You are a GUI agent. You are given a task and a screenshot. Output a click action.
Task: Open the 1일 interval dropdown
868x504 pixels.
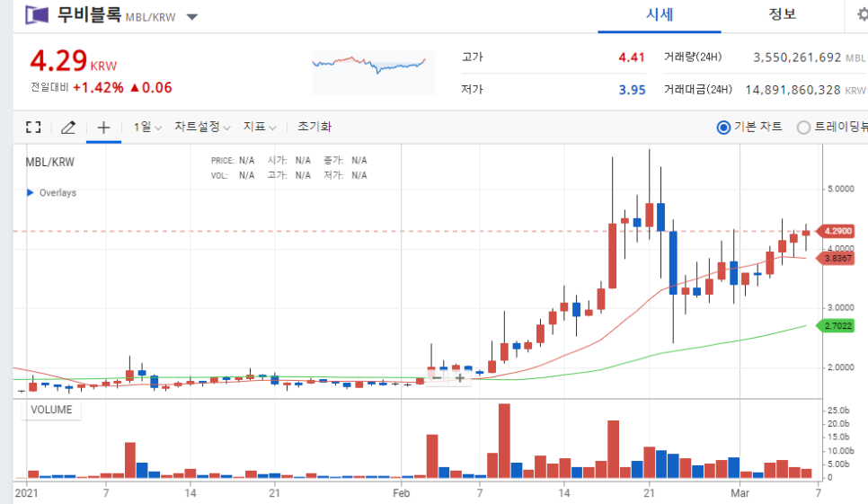147,128
